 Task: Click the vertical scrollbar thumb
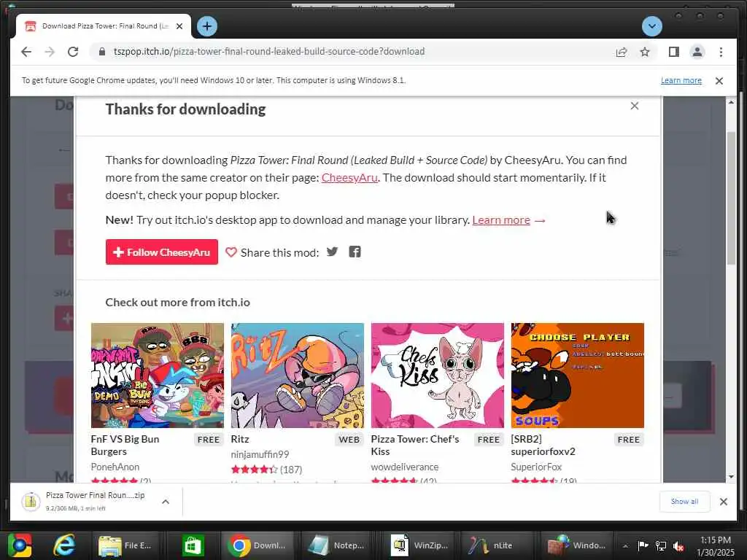tap(731, 198)
